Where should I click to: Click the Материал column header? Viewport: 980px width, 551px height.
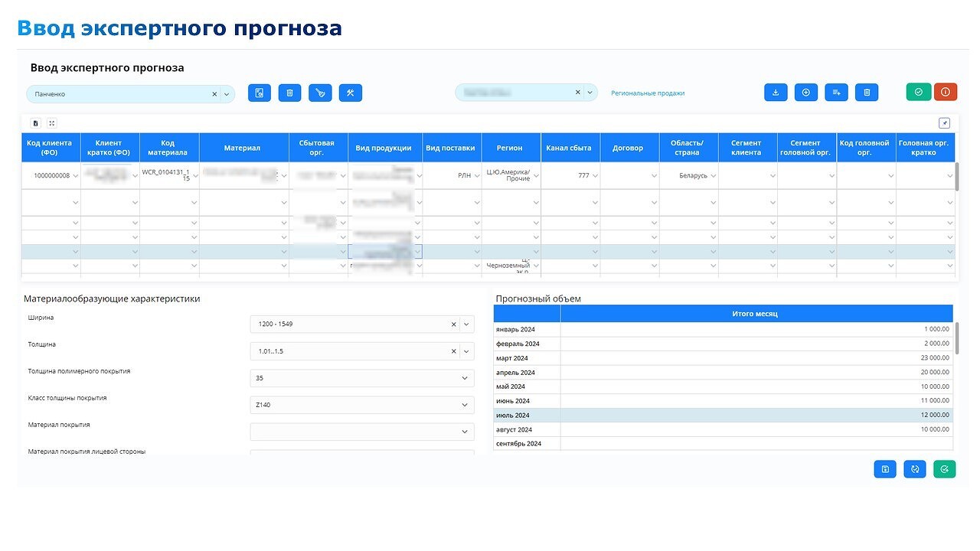[x=242, y=148]
